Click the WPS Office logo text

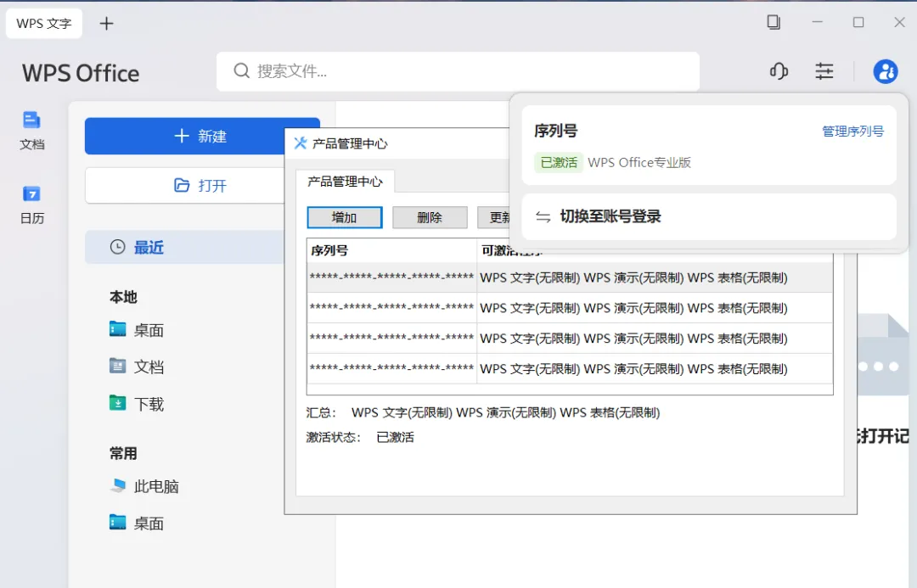(x=81, y=74)
